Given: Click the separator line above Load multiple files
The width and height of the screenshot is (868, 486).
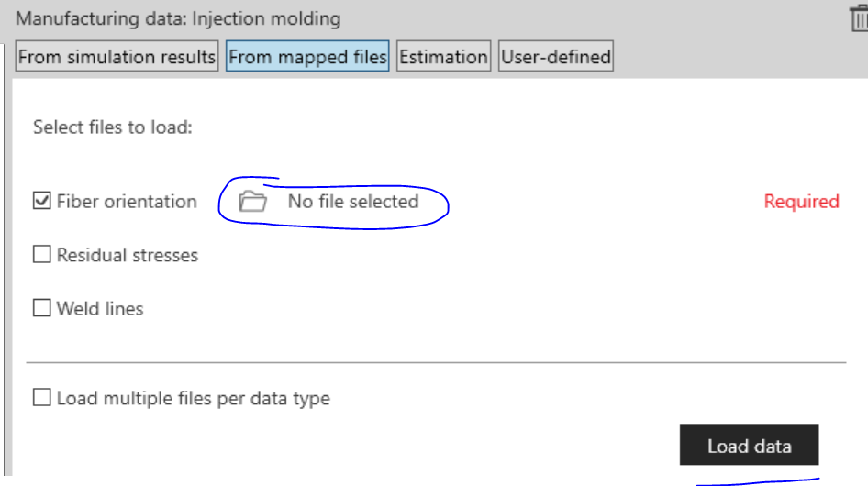Looking at the screenshot, I should (436, 362).
